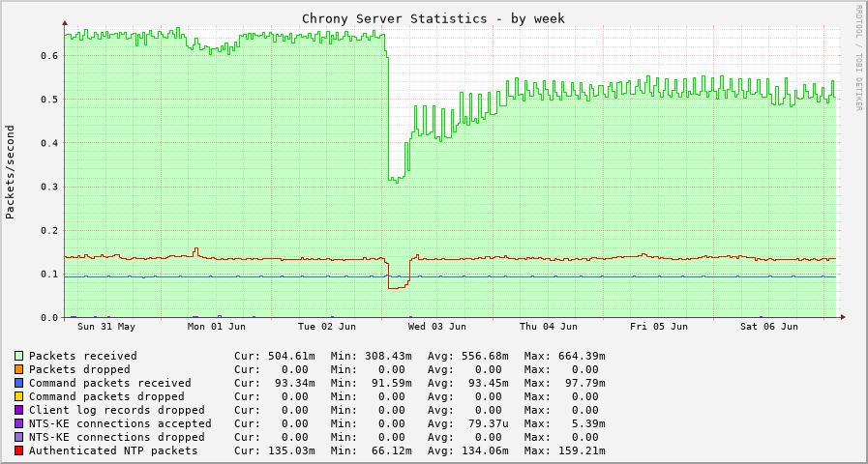The height and width of the screenshot is (464, 868).
Task: Click the yellow Command packets dropped swatch
Action: tap(19, 396)
